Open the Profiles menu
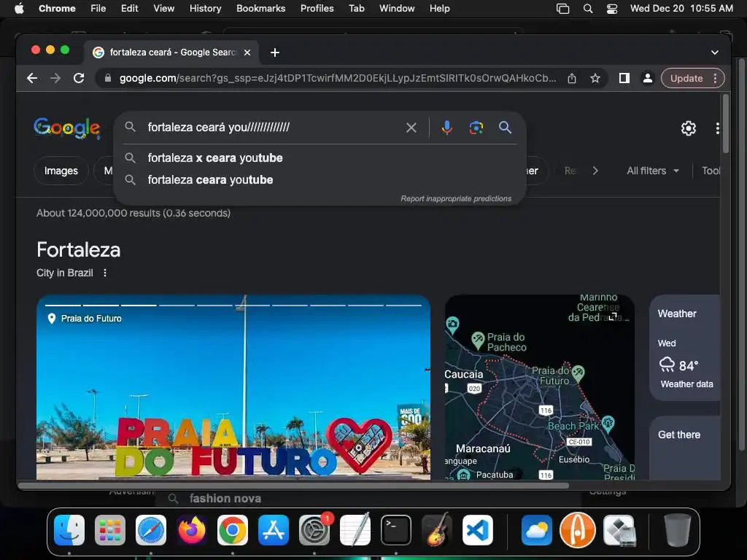 click(317, 9)
